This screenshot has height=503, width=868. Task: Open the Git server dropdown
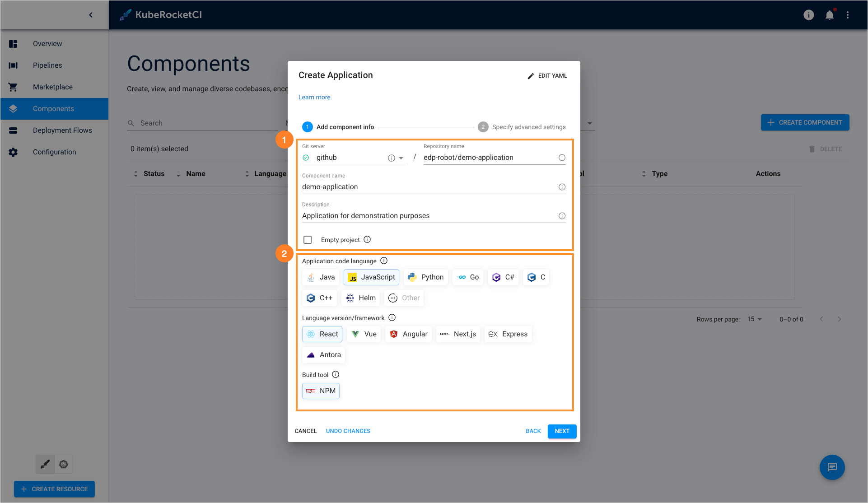tap(401, 158)
